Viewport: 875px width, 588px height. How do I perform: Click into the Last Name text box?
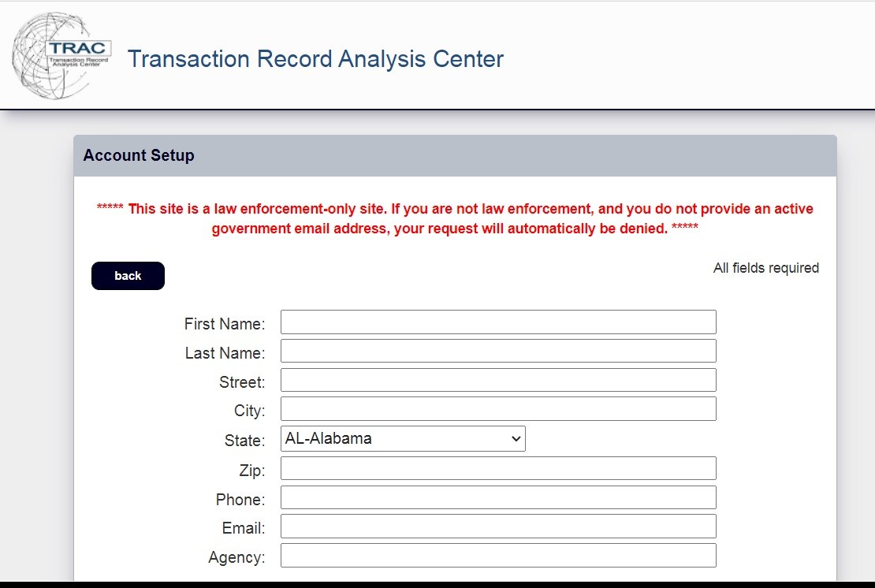click(x=498, y=352)
